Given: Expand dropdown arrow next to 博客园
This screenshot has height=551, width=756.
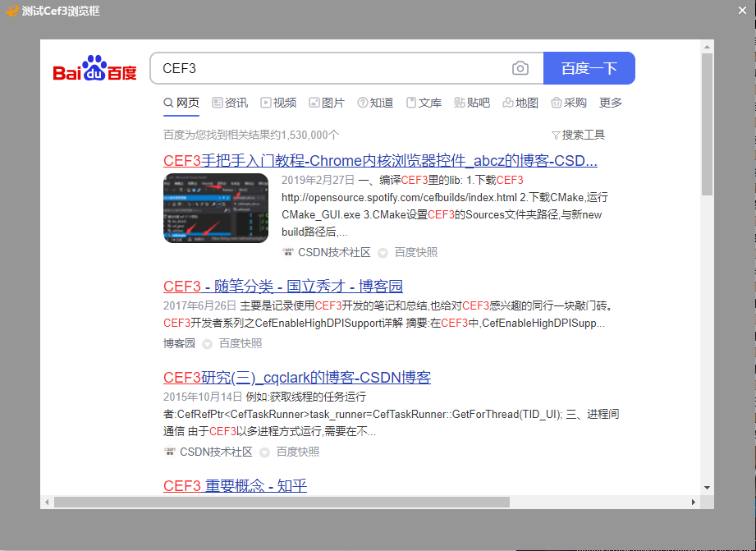Looking at the screenshot, I should click(208, 344).
